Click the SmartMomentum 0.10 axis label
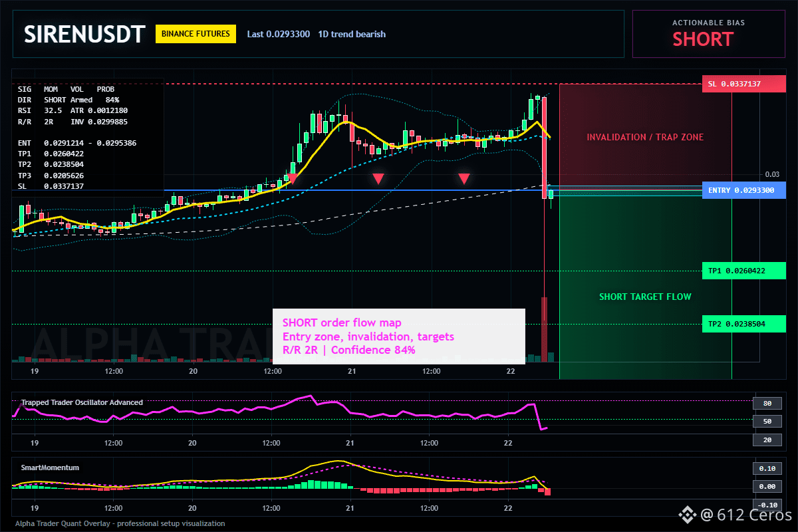 point(767,468)
